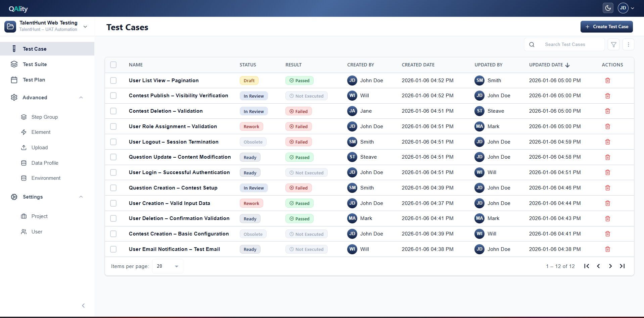Open the Test Suite section

[x=34, y=64]
